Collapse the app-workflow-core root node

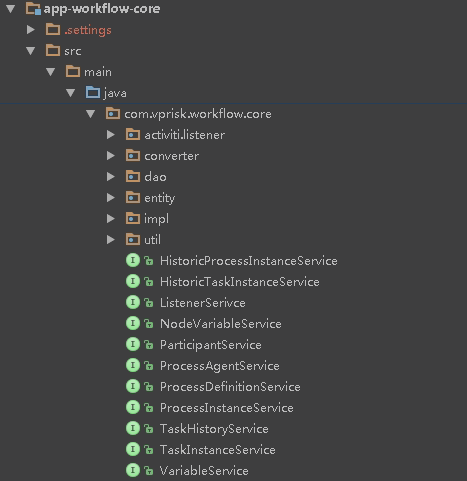[11, 9]
